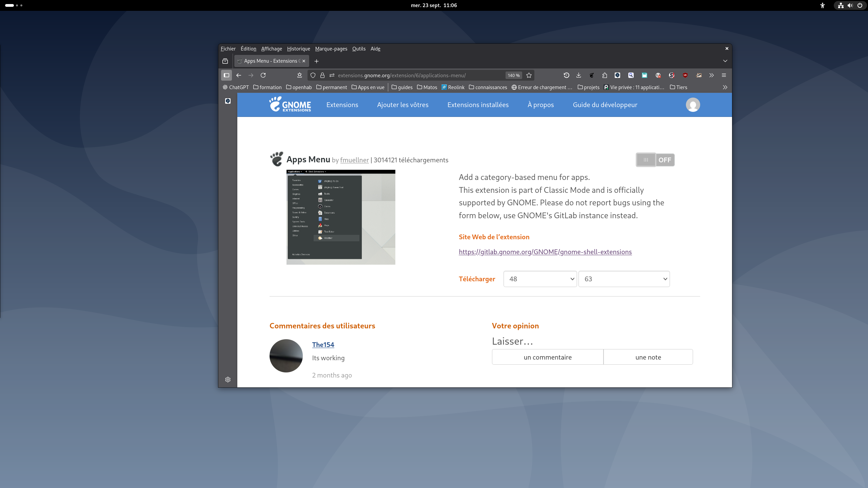The width and height of the screenshot is (868, 488).
Task: Open the shell version dropdown showing 48
Action: pos(540,279)
